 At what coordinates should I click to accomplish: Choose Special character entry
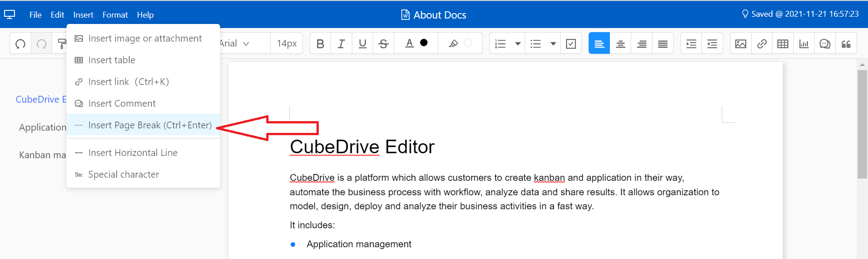click(x=143, y=174)
